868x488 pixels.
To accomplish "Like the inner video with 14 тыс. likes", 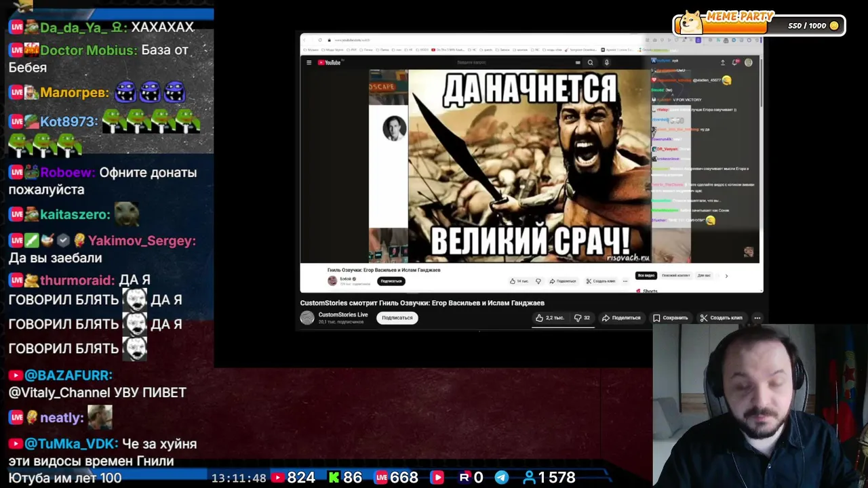I will click(x=520, y=281).
